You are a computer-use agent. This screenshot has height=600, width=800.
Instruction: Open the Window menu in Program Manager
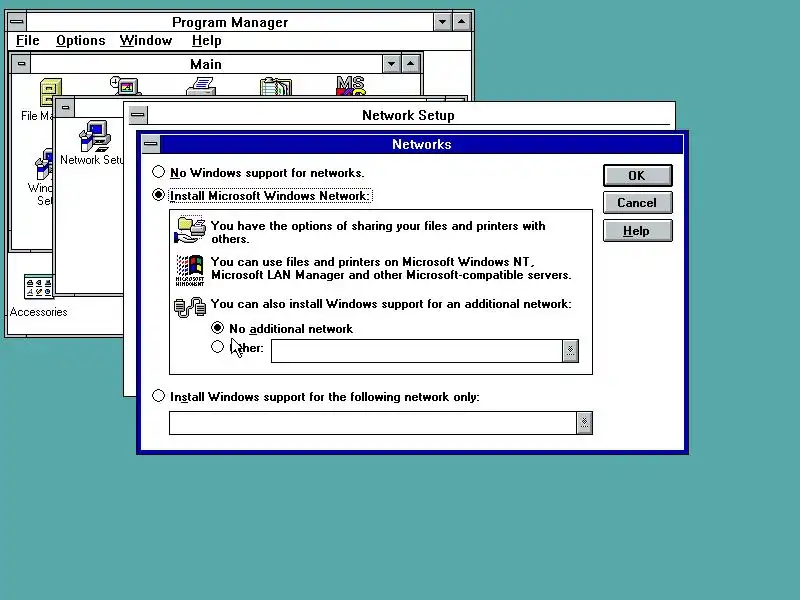(146, 40)
